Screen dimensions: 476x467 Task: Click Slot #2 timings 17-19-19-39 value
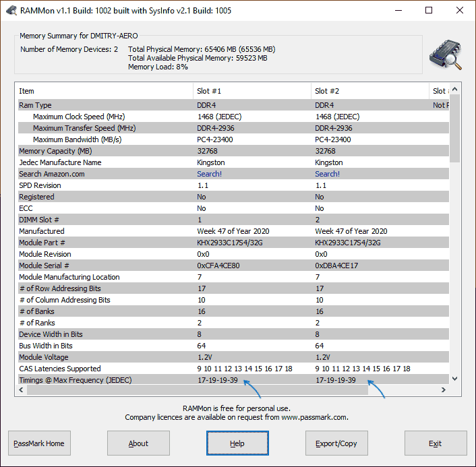pyautogui.click(x=336, y=380)
